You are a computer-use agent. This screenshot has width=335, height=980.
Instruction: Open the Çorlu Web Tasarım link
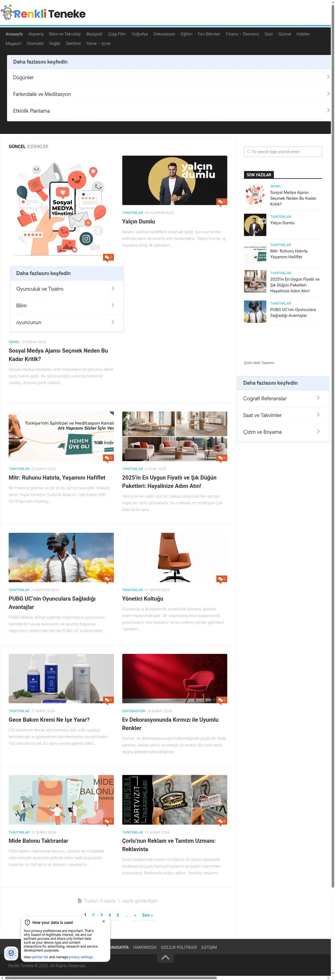click(259, 363)
